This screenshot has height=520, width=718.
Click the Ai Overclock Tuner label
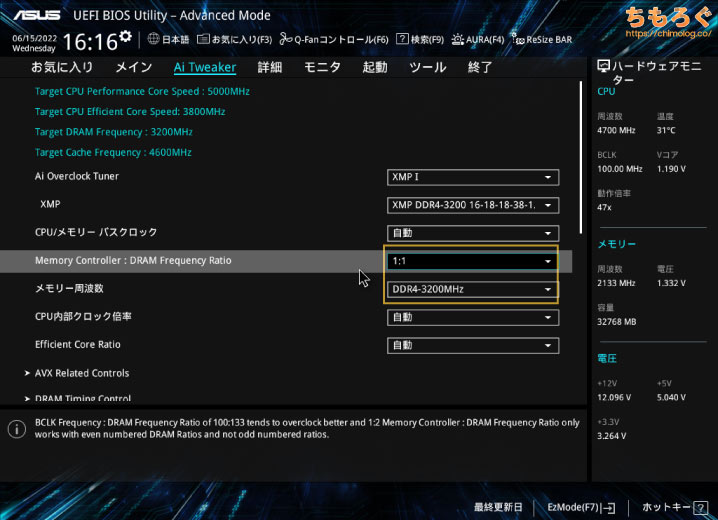(76, 176)
